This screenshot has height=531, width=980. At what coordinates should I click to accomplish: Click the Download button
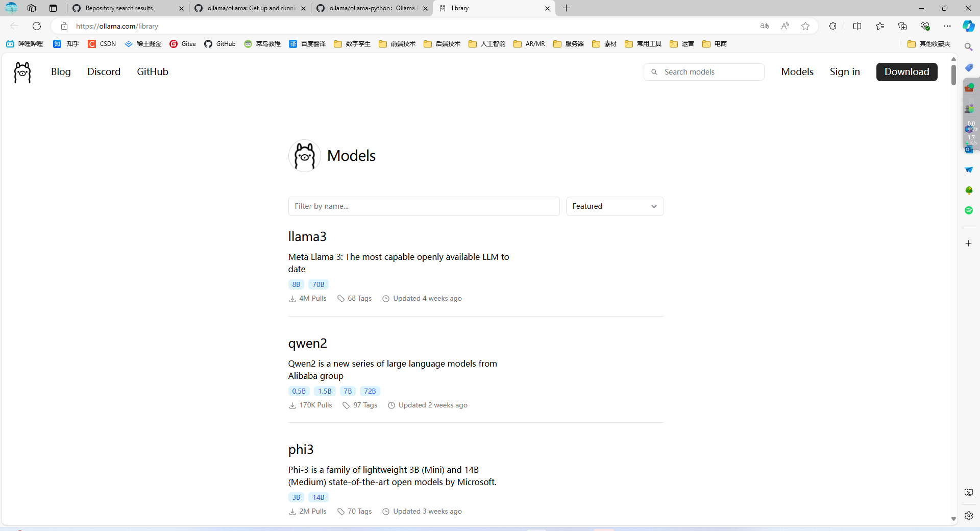coord(906,72)
